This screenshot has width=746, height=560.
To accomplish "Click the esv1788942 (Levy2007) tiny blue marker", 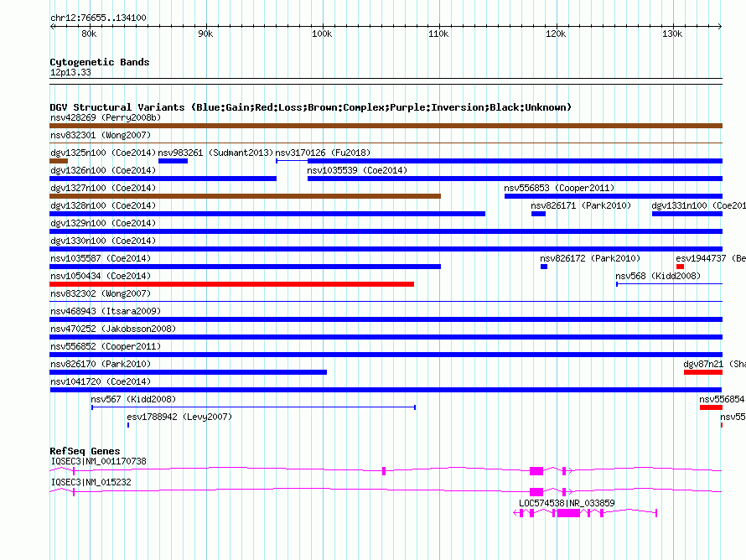I will click(128, 425).
